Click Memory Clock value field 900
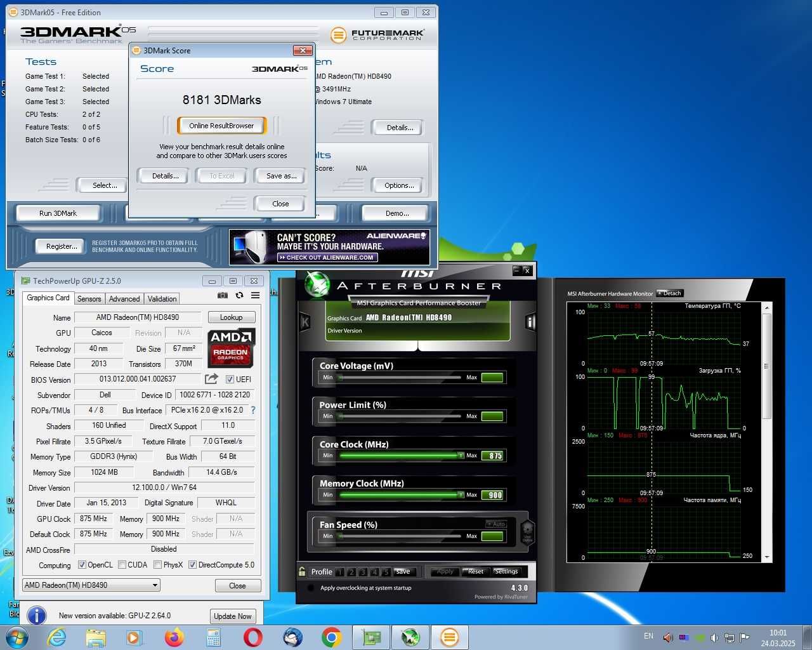812x650 pixels. (x=492, y=495)
